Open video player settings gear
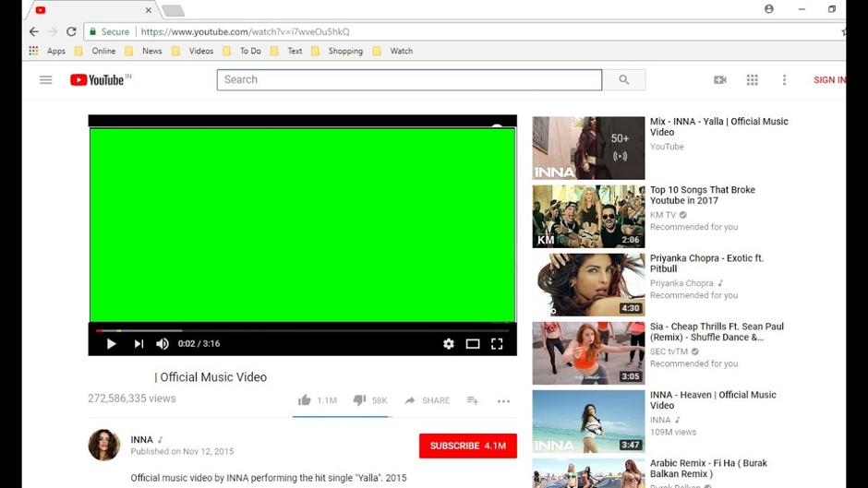 coord(449,344)
